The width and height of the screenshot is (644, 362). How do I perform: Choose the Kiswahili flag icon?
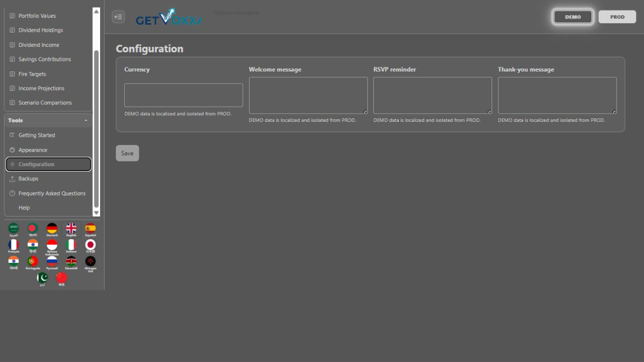pyautogui.click(x=71, y=263)
